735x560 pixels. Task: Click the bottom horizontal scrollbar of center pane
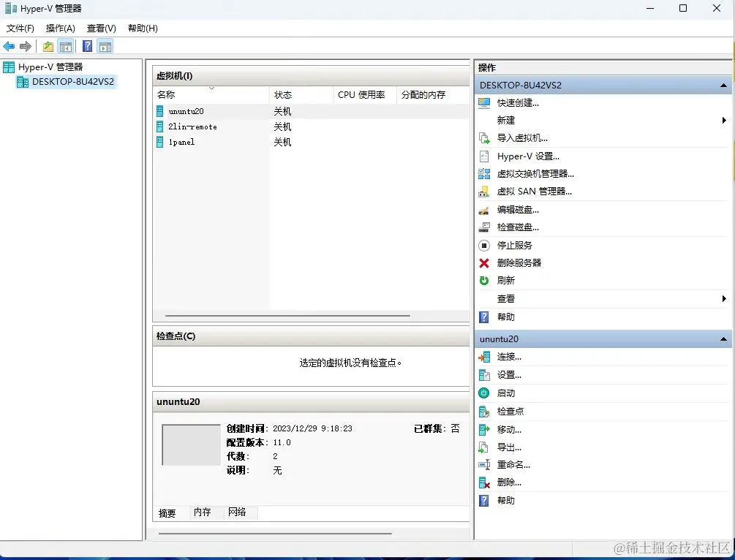[275, 533]
